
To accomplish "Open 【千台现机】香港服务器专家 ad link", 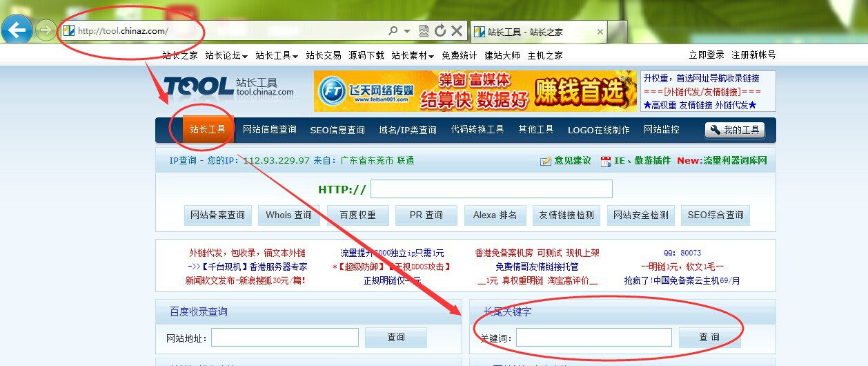I will tap(247, 267).
